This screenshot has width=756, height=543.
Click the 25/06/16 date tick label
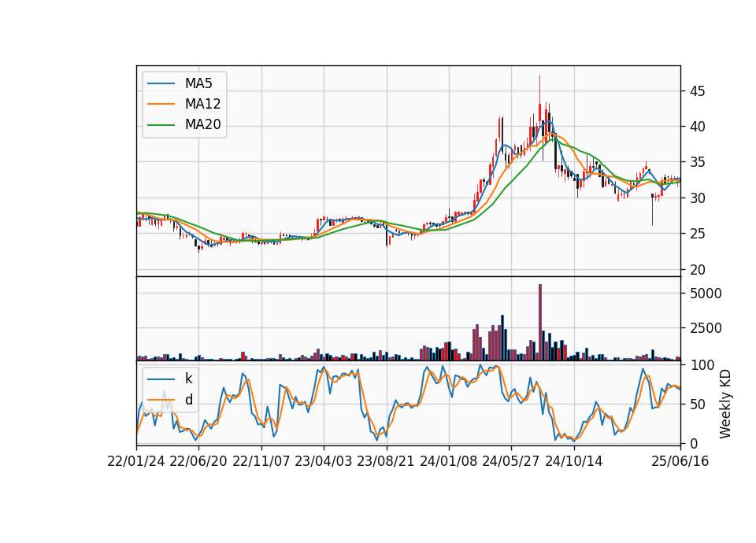pyautogui.click(x=680, y=461)
